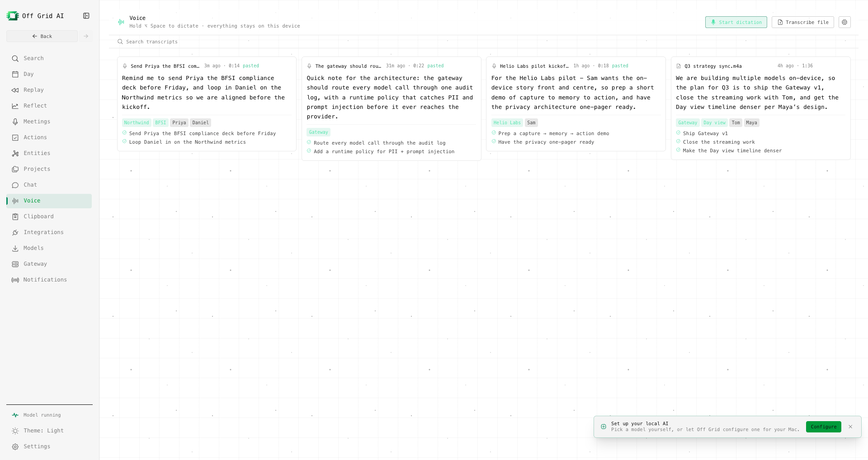Viewport: 868px width, 460px height.
Task: Check off Ship Gateway v1
Action: tap(678, 133)
